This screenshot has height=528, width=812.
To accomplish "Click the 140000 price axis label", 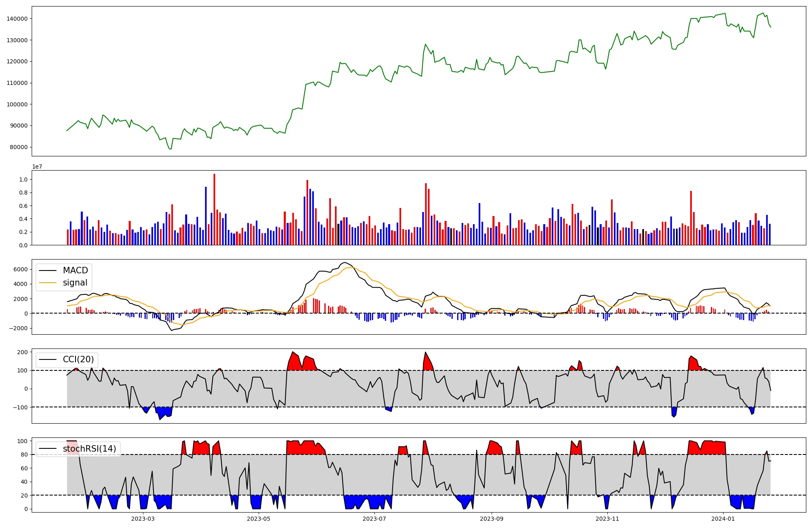I will tap(17, 19).
